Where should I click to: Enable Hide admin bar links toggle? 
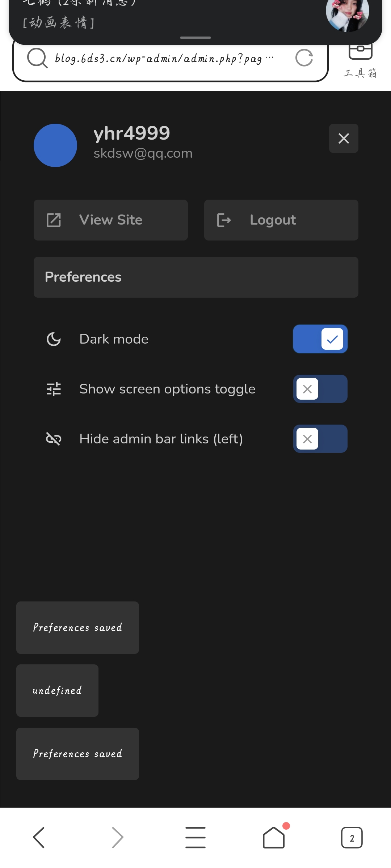click(x=320, y=439)
